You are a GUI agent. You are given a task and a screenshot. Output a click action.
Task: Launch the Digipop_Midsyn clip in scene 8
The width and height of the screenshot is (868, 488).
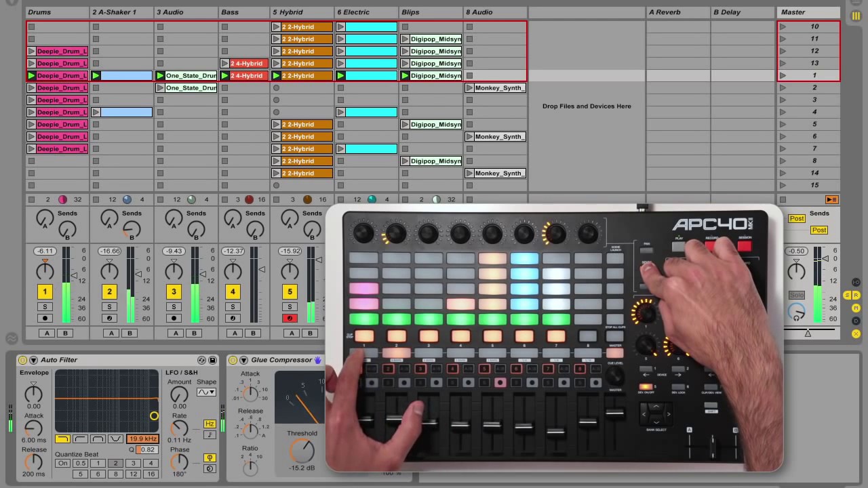[406, 161]
